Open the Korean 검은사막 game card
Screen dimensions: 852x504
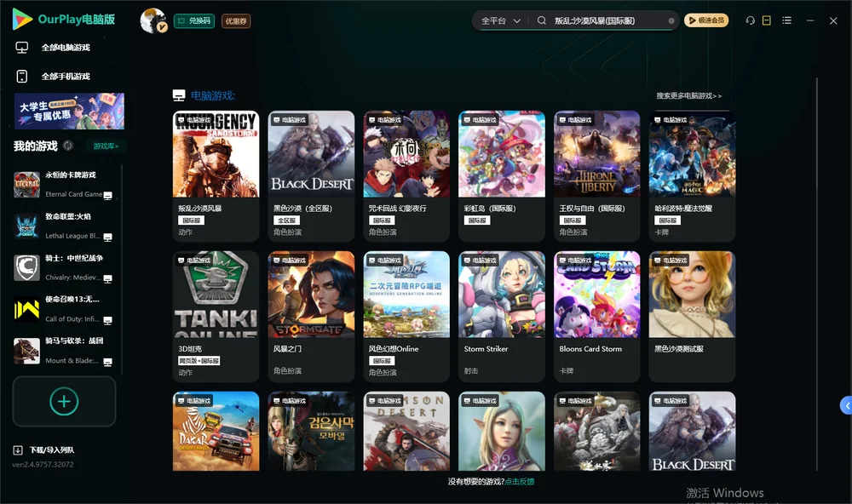[x=311, y=432]
